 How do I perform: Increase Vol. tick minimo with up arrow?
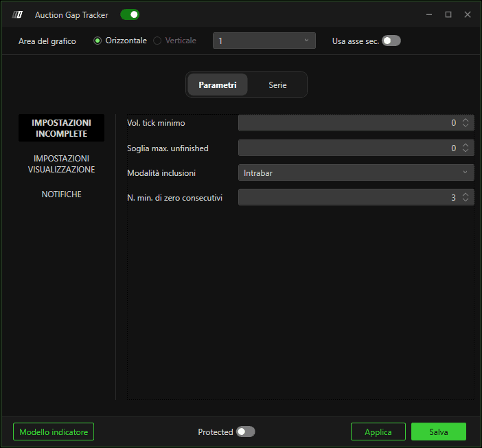click(466, 120)
